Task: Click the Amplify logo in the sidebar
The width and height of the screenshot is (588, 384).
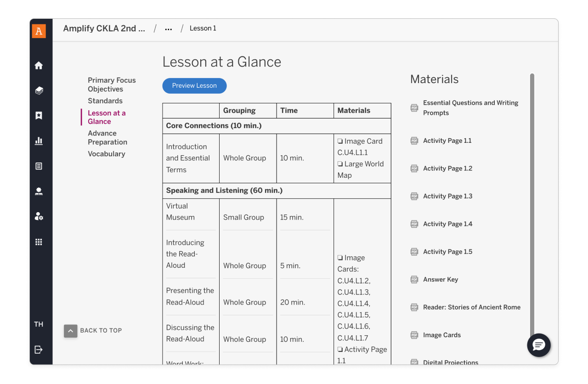Action: (39, 31)
